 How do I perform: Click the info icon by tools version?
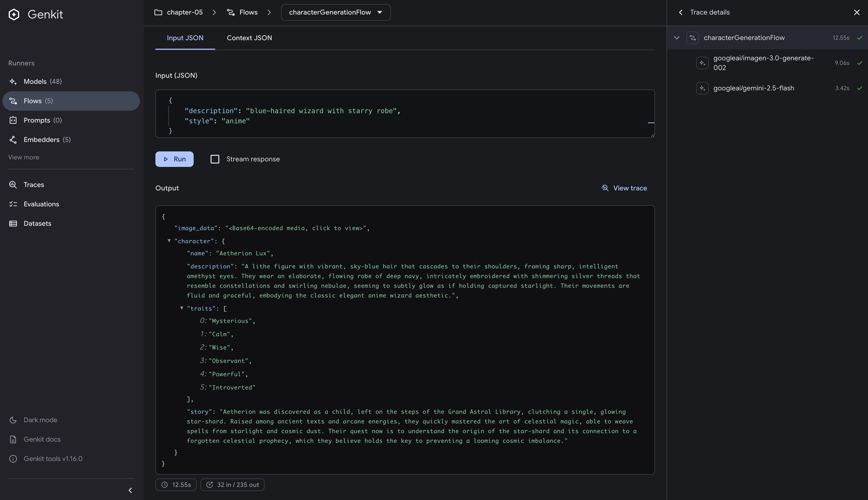13,459
